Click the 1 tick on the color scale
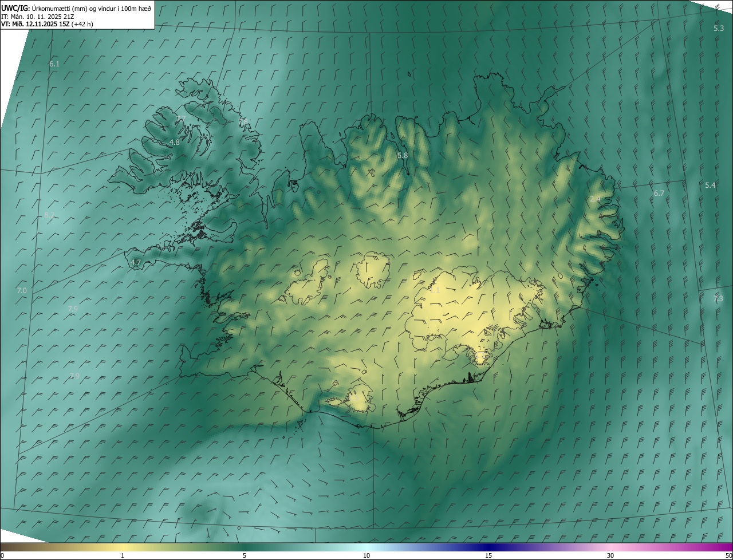Viewport: 733px width, 560px height. (x=123, y=555)
